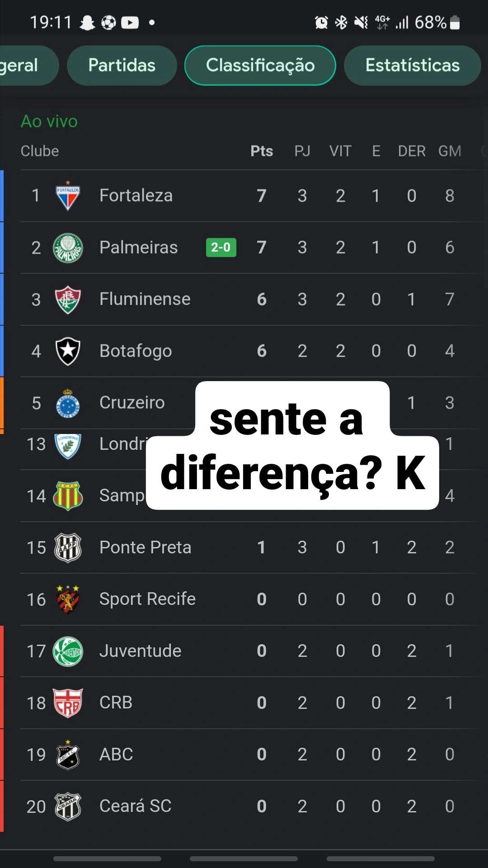The image size is (488, 868).
Task: Tap the YouTube notification icon in status bar
Action: [130, 22]
